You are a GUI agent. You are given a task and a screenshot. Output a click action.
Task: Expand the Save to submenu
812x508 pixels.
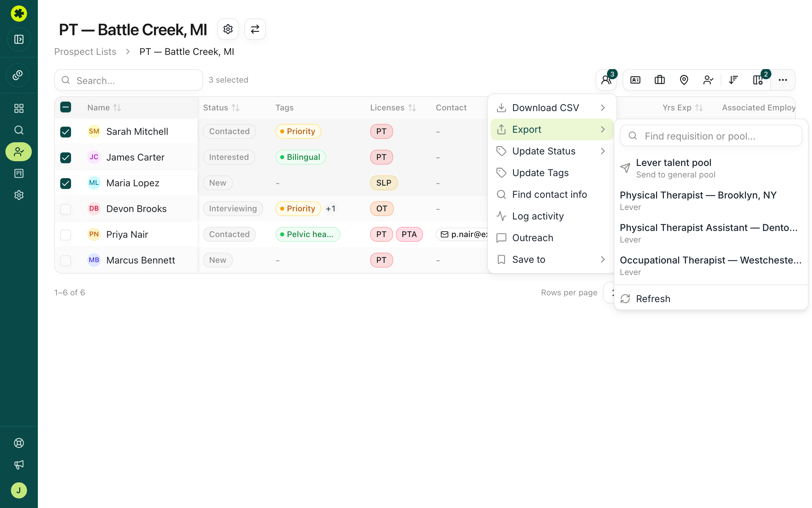point(552,259)
